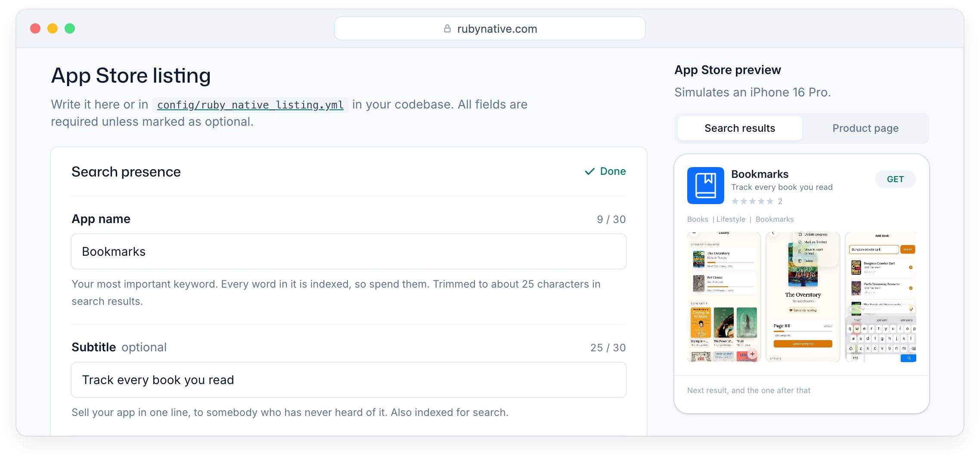Switch to the Search results tab
This screenshot has height=459, width=980.
[740, 128]
